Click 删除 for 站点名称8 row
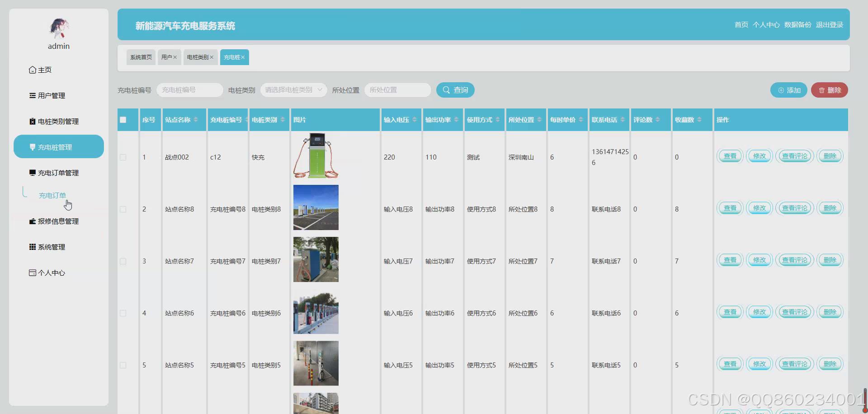This screenshot has width=868, height=414. pyautogui.click(x=830, y=208)
